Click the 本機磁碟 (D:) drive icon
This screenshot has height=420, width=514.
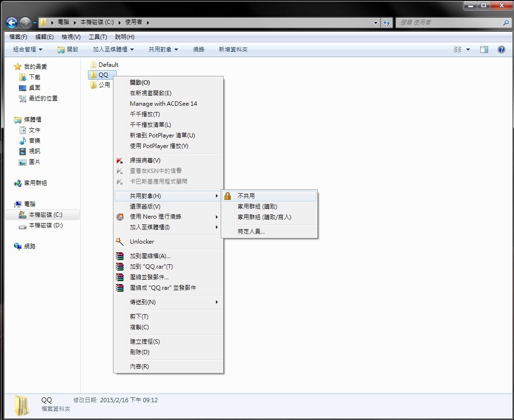pyautogui.click(x=23, y=226)
